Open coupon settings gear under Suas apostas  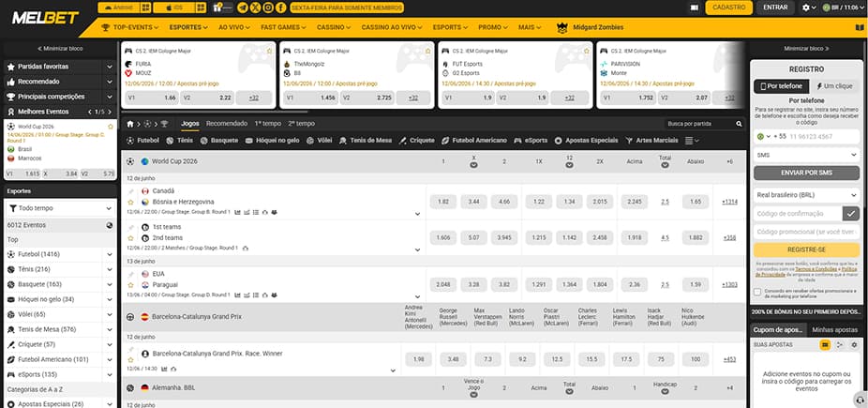point(854,345)
